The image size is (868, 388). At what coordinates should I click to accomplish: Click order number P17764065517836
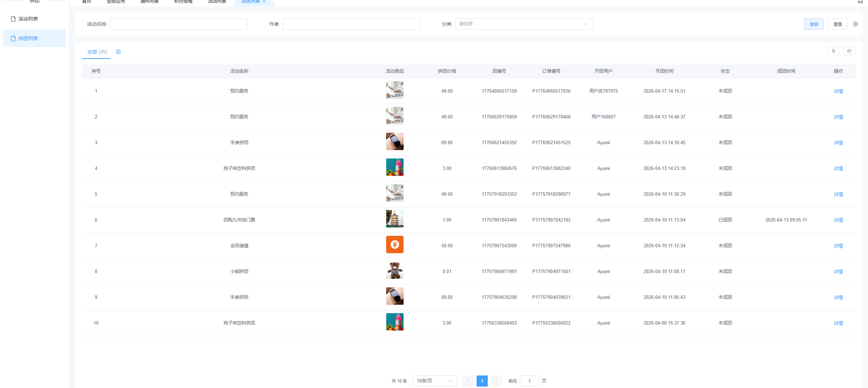pyautogui.click(x=551, y=91)
